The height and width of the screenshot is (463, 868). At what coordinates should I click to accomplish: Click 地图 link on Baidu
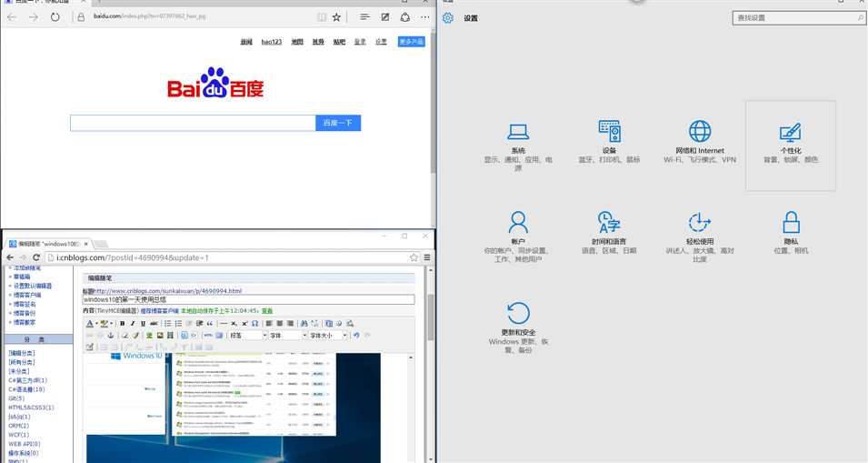[297, 42]
